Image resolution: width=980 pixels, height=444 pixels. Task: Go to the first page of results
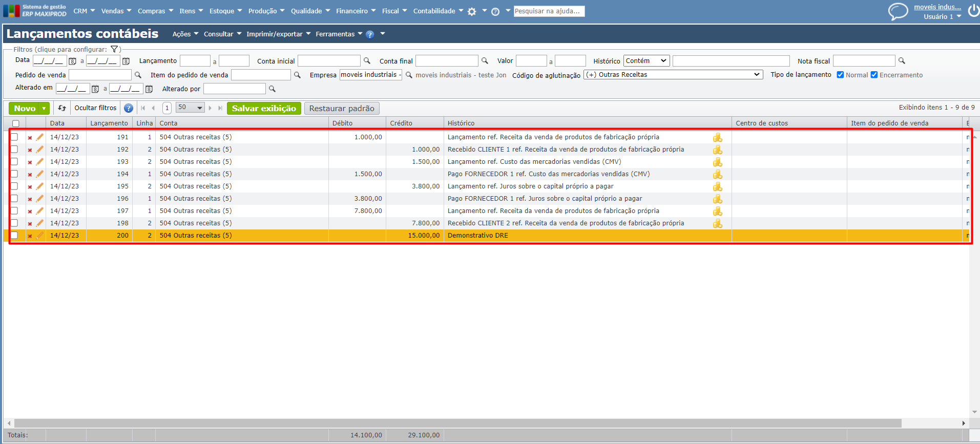click(143, 108)
